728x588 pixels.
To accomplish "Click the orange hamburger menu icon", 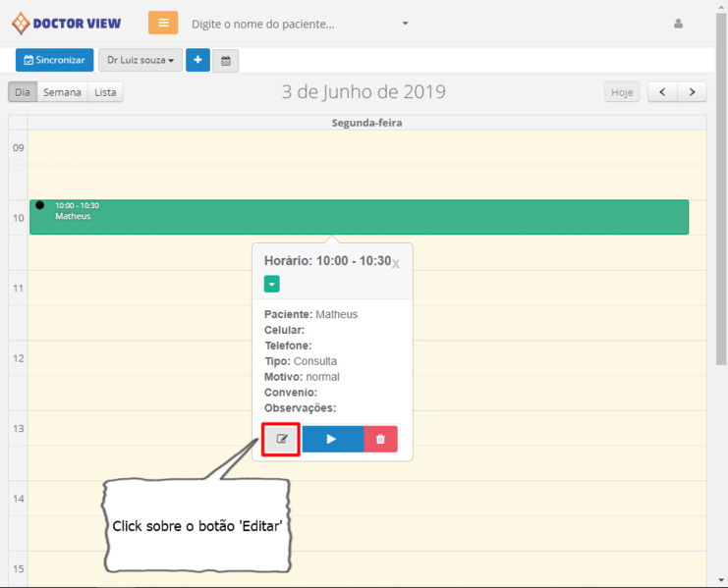I will pyautogui.click(x=163, y=23).
